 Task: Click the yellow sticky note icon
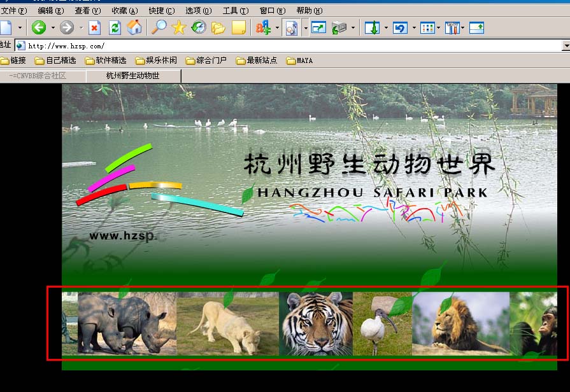238,28
